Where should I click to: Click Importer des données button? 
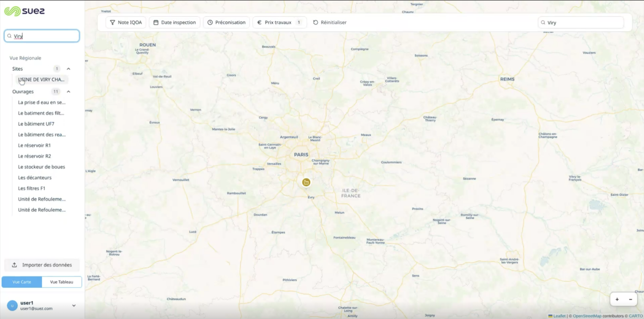42,265
